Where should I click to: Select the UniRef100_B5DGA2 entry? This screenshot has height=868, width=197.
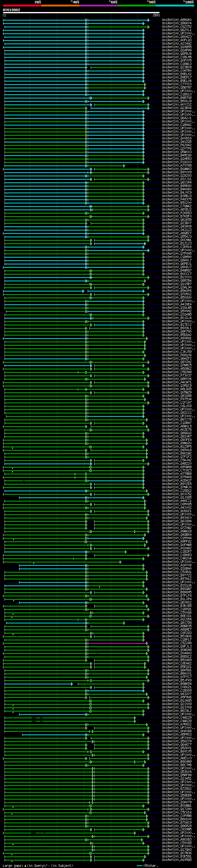(177, 335)
